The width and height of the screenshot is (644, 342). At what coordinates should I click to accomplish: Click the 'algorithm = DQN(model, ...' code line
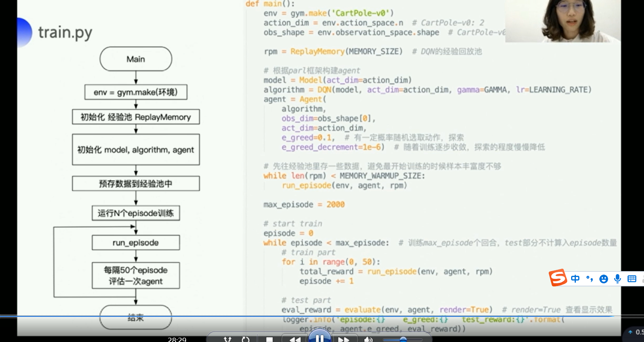click(427, 90)
